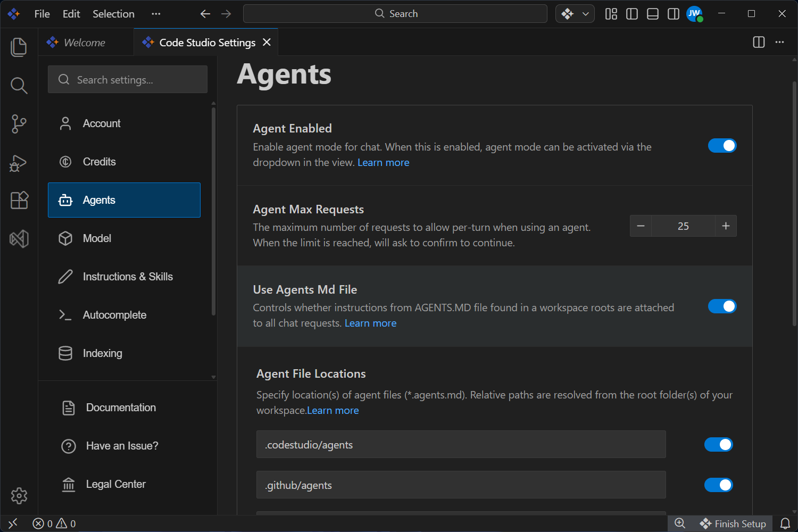Image resolution: width=798 pixels, height=532 pixels.
Task: Open the Credits settings section
Action: coord(124,162)
